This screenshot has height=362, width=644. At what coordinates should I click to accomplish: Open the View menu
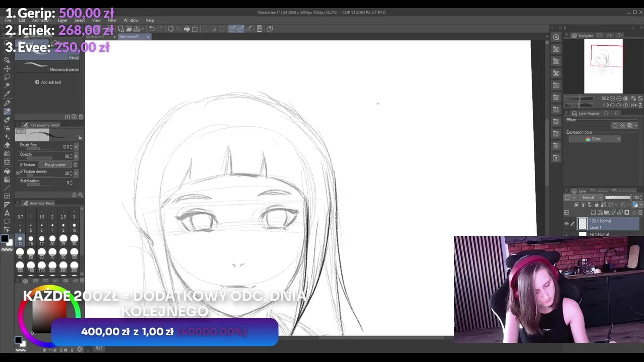(x=96, y=20)
